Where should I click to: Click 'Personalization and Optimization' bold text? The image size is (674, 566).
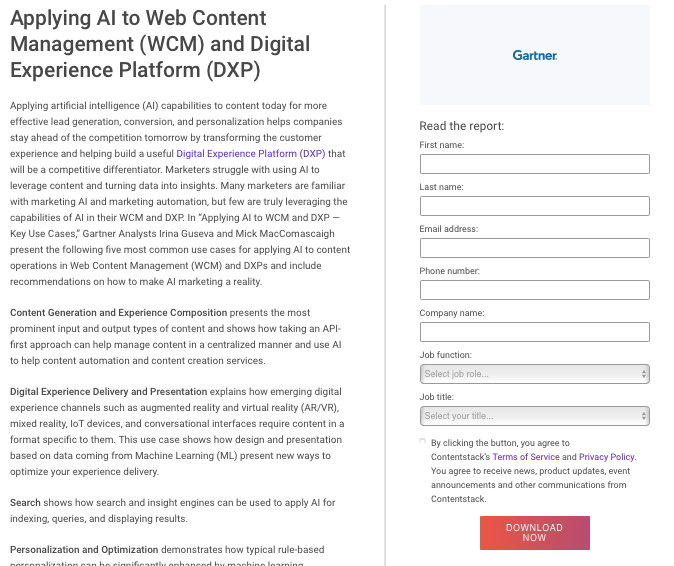(84, 550)
